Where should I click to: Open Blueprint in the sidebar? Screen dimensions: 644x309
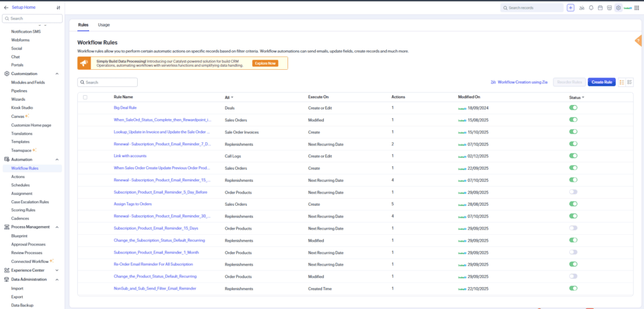pos(19,236)
